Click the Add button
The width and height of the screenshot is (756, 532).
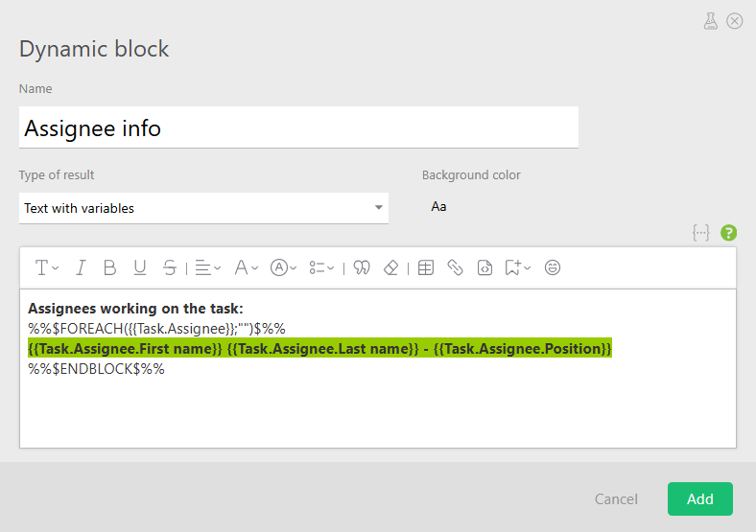click(x=700, y=498)
